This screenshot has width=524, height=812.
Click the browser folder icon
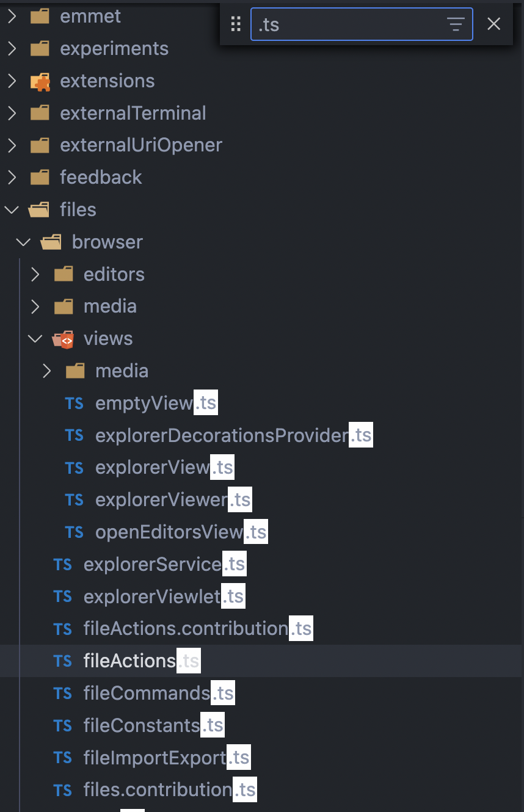click(x=50, y=242)
